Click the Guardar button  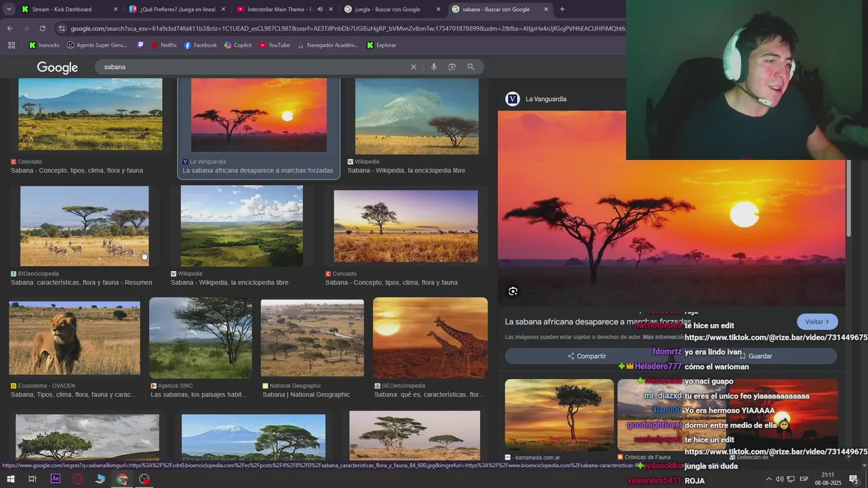[x=756, y=357]
